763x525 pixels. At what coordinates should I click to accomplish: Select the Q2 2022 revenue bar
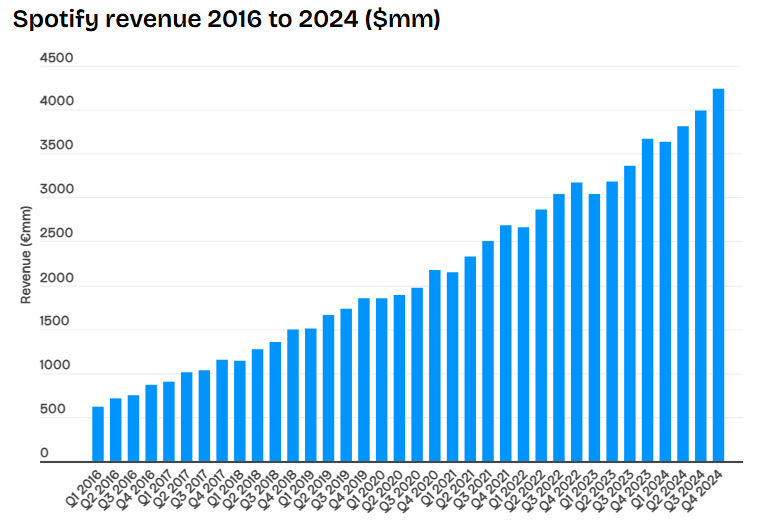pyautogui.click(x=541, y=336)
